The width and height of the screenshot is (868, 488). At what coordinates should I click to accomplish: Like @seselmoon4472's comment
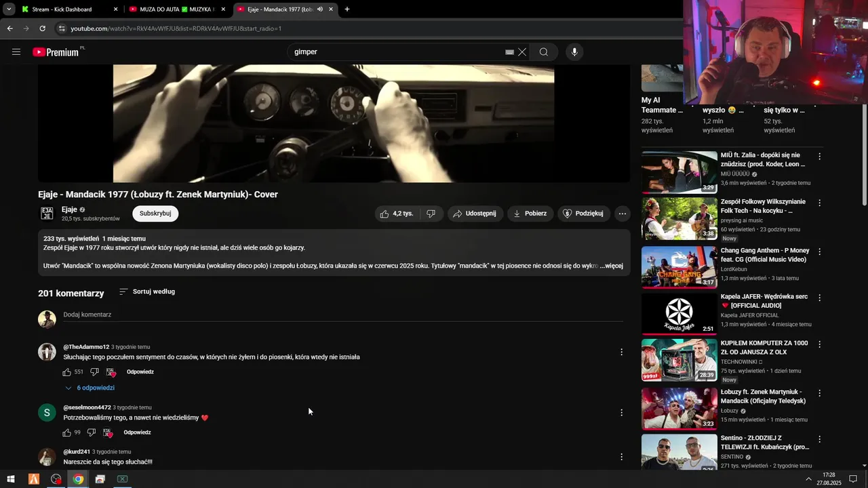click(67, 432)
